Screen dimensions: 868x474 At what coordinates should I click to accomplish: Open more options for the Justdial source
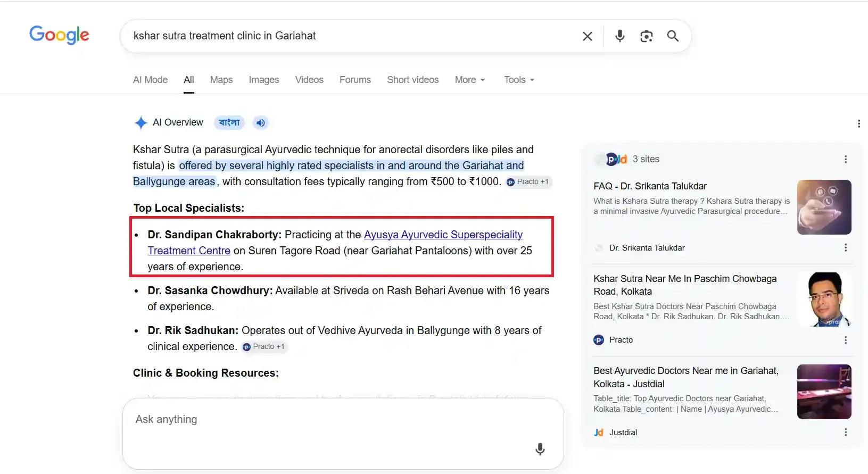(846, 433)
